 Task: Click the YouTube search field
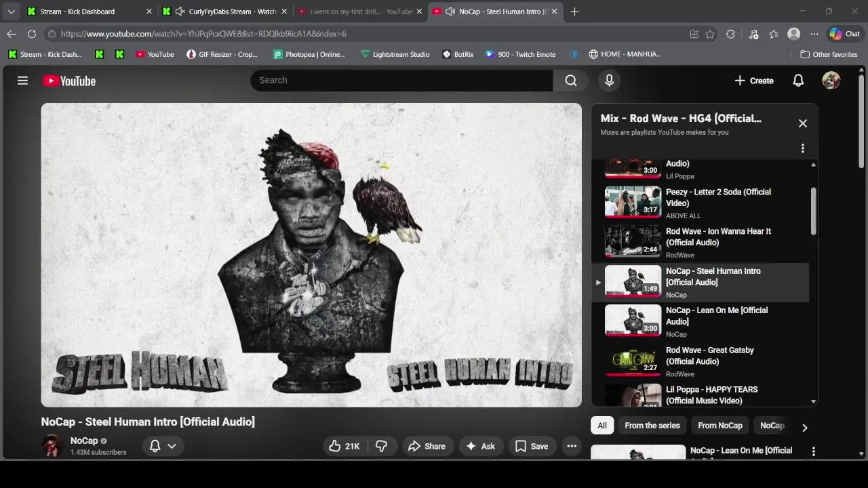coord(401,80)
